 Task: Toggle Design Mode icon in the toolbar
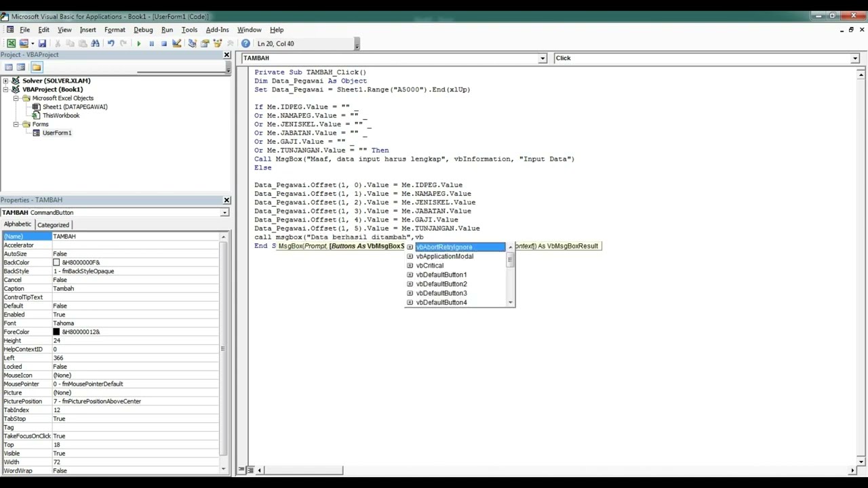[x=176, y=43]
